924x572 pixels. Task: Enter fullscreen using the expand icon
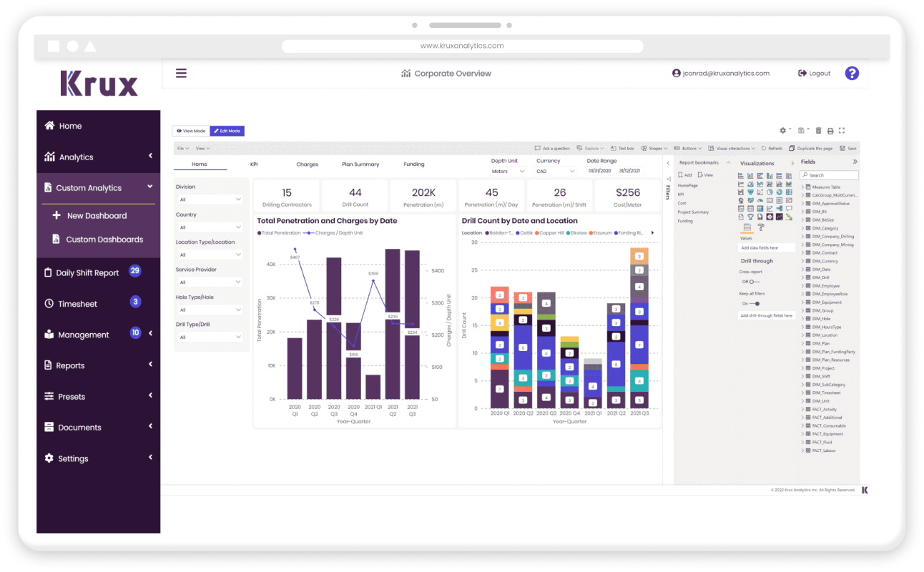point(842,131)
